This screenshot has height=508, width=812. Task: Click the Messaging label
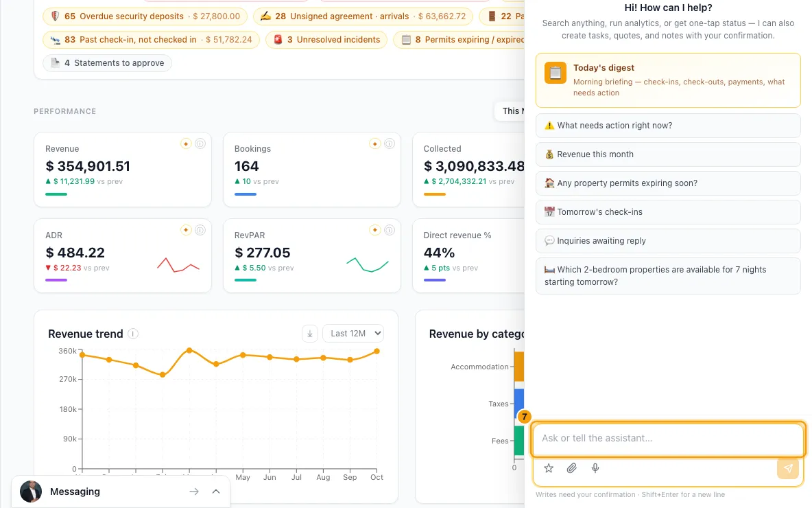75,492
